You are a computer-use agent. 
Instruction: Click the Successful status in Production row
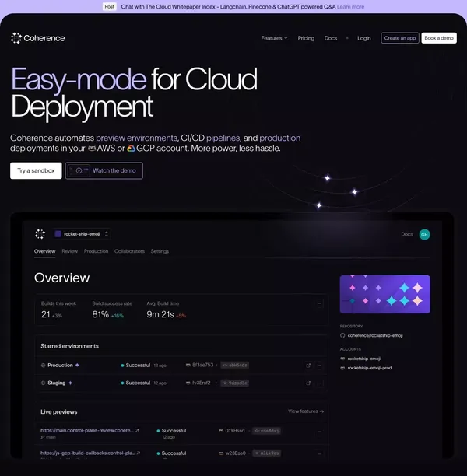138,366
